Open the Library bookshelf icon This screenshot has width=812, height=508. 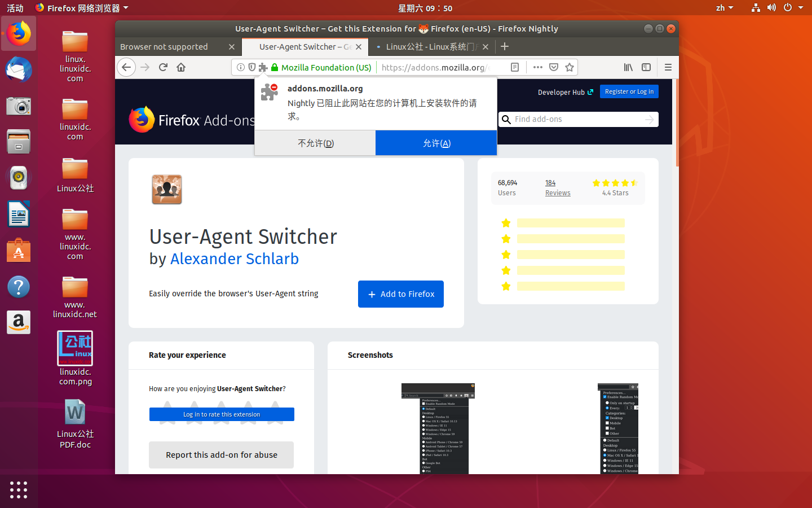(628, 67)
